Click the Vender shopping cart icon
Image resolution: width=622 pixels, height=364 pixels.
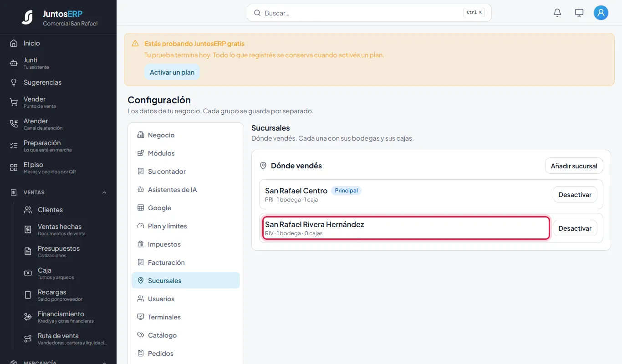14,102
